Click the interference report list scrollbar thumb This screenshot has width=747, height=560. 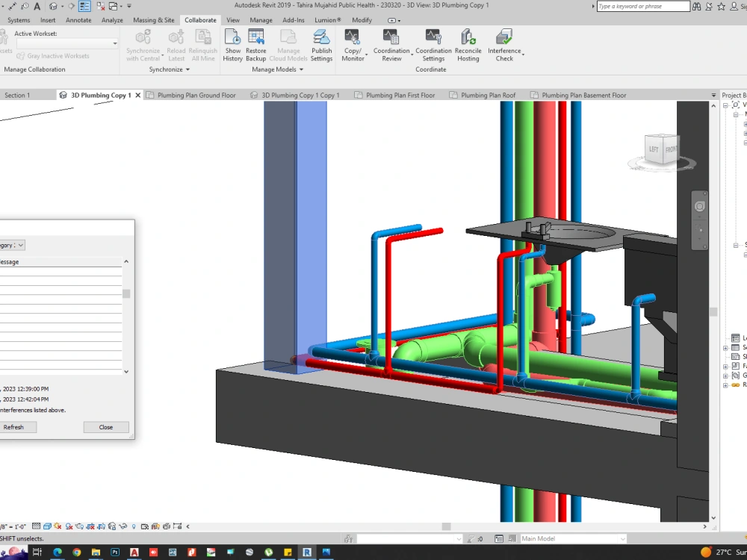coord(126,293)
